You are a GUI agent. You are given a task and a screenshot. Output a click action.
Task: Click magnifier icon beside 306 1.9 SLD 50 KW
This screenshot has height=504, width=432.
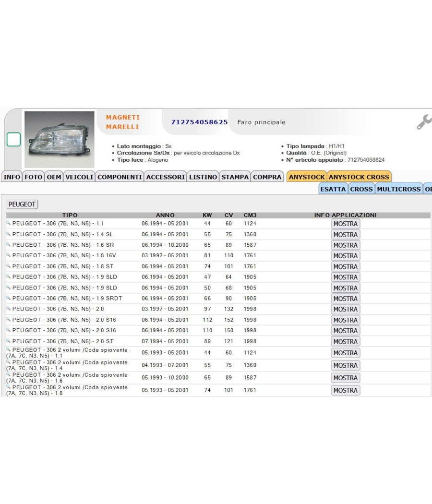(x=8, y=288)
